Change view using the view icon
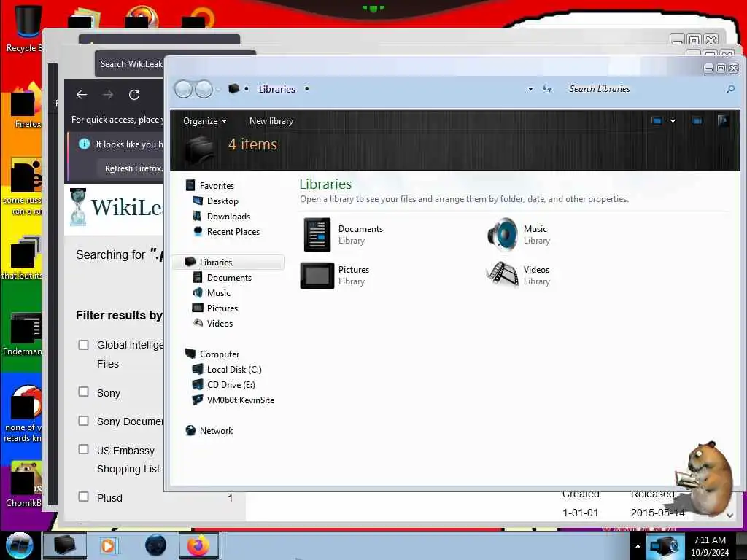Image resolution: width=747 pixels, height=560 pixels. 657,121
